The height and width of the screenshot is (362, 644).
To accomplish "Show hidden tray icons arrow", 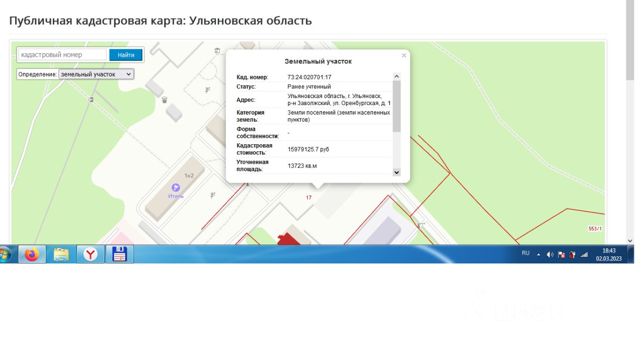I will pyautogui.click(x=538, y=254).
